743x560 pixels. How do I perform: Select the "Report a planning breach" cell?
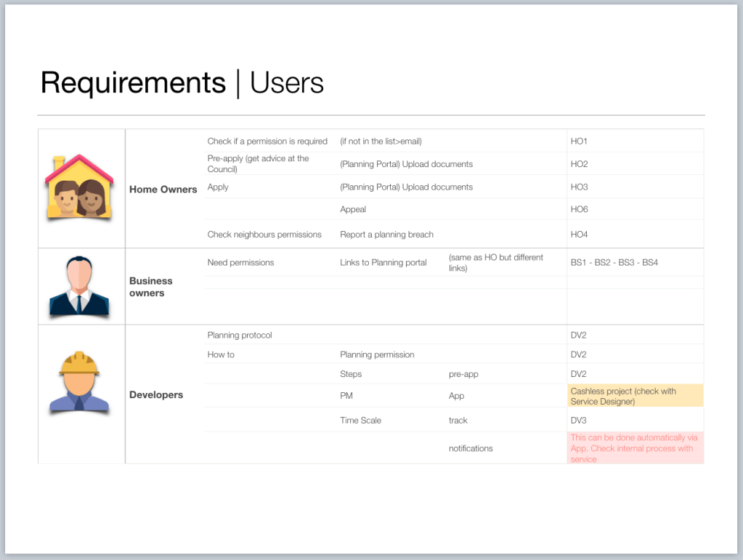pyautogui.click(x=386, y=235)
